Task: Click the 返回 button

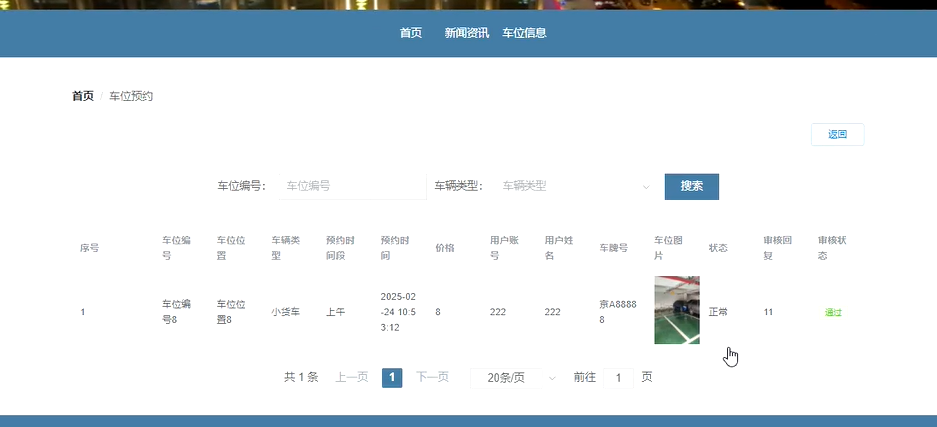Action: (x=837, y=134)
